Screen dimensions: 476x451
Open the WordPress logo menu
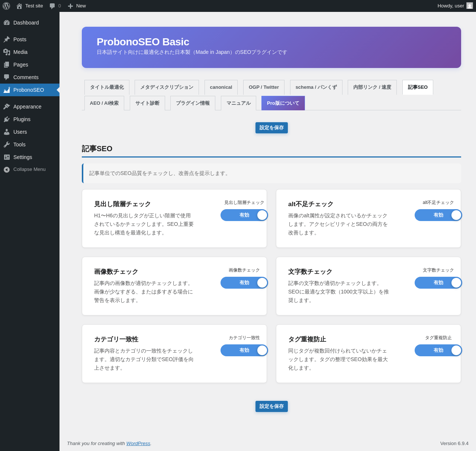6,6
